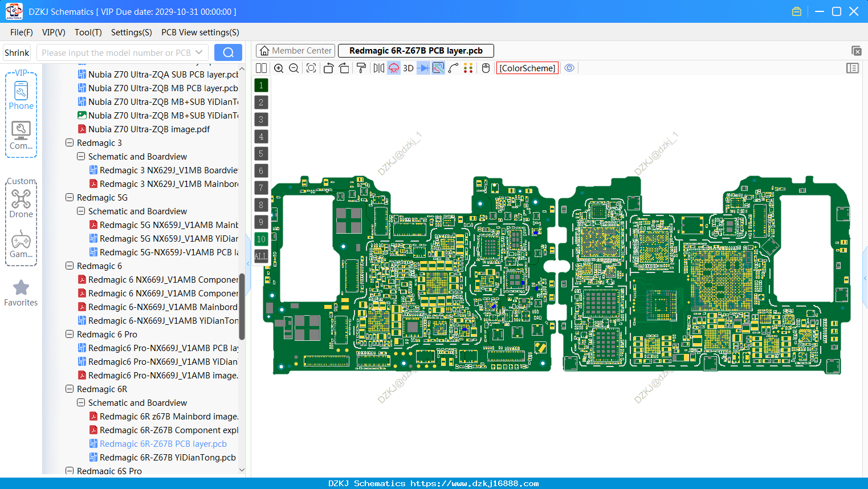868x489 pixels.
Task: Toggle the eye visibility icon
Action: point(569,68)
